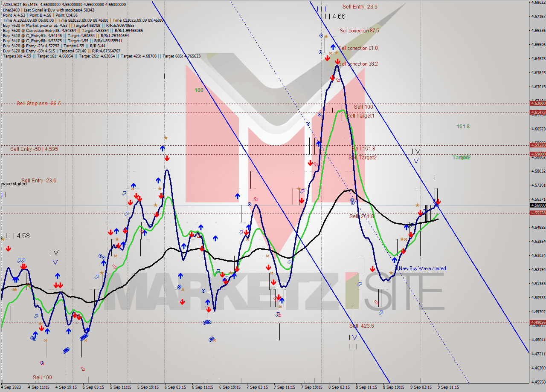Click the gold star marker under Sell correction 87.5
This screenshot has width=546, height=392.
pos(326,36)
